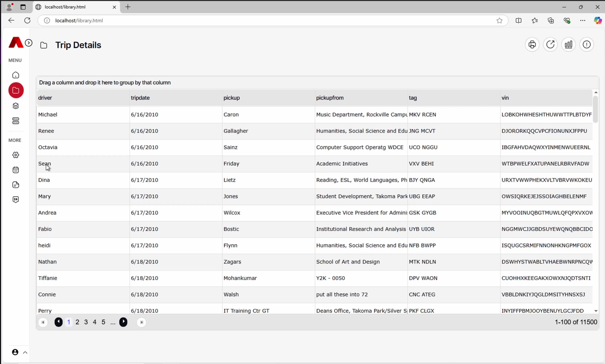The height and width of the screenshot is (364, 605).
Task: Click the alert info circle icon
Action: click(586, 45)
